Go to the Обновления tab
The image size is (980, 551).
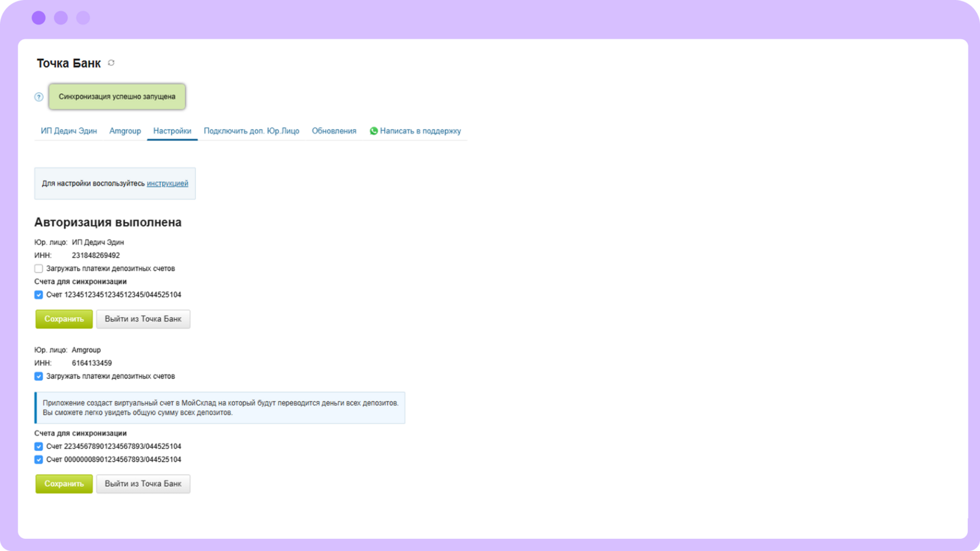(334, 131)
